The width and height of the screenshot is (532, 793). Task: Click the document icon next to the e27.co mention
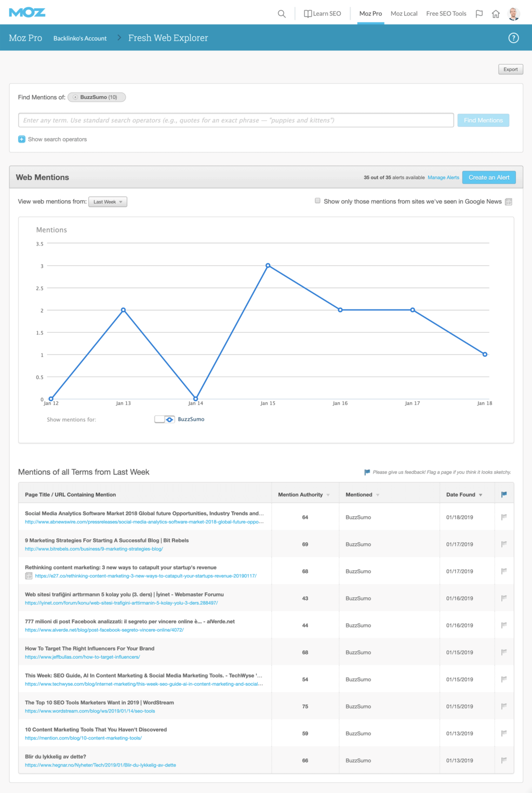pos(29,575)
